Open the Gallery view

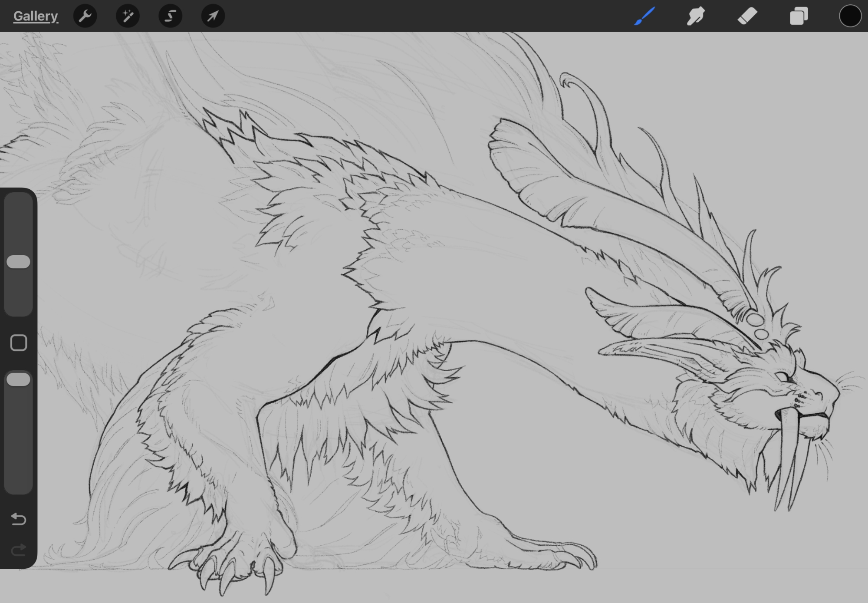[x=35, y=16]
